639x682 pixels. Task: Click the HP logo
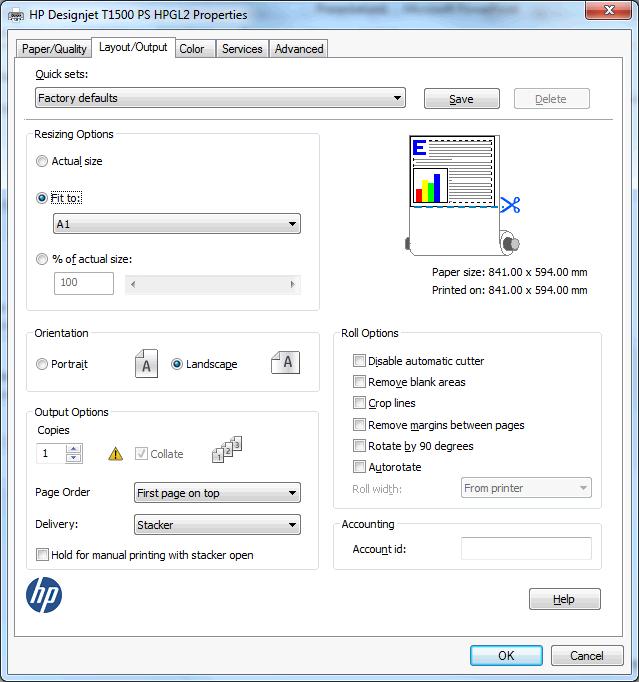click(44, 595)
